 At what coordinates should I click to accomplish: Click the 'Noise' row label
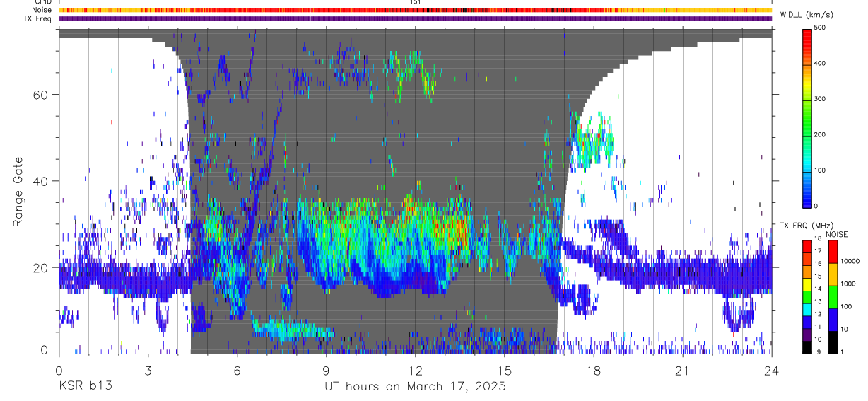tap(43, 10)
